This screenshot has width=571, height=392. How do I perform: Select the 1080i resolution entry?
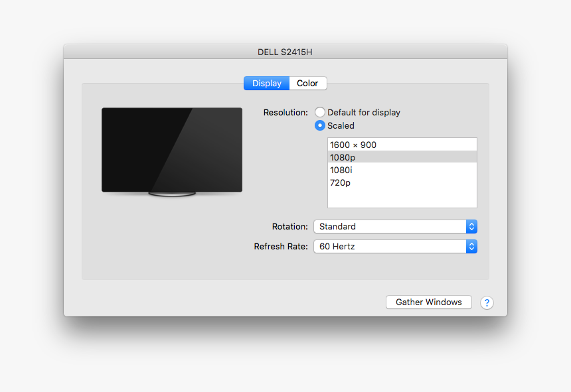pos(402,170)
